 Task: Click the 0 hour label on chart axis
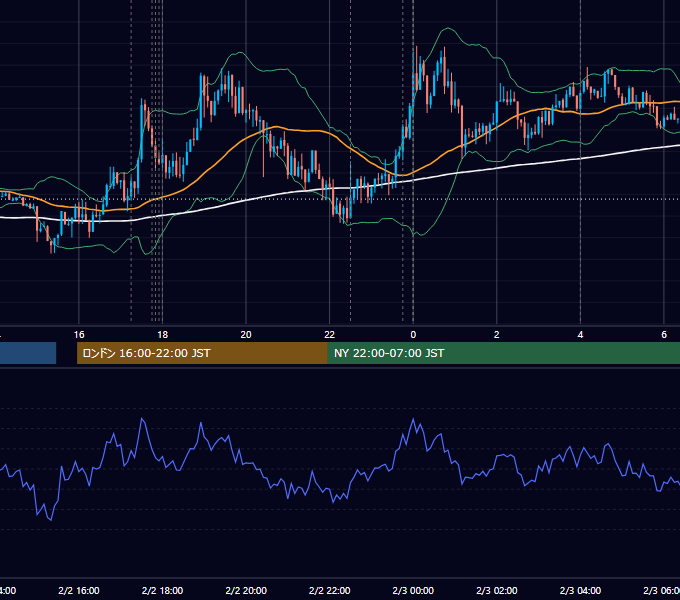413,335
